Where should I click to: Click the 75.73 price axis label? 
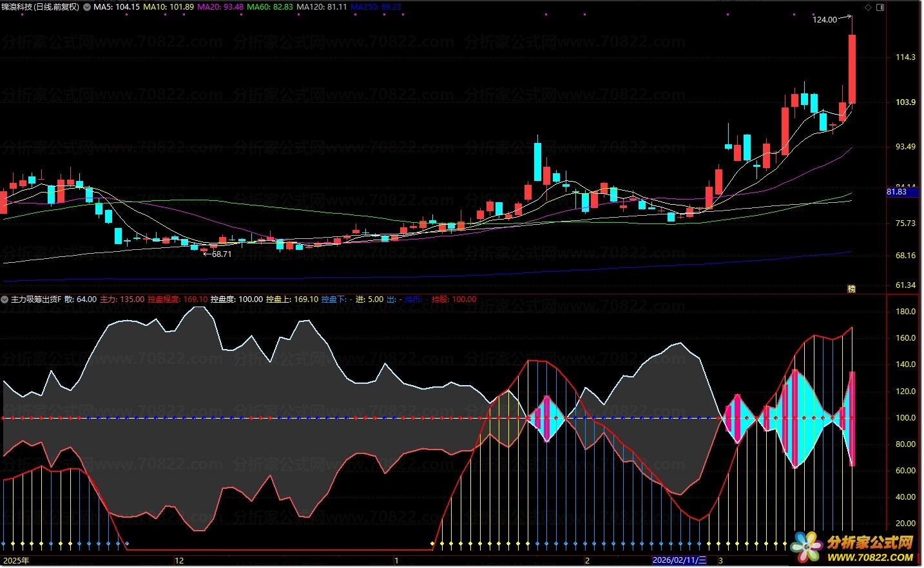point(905,223)
